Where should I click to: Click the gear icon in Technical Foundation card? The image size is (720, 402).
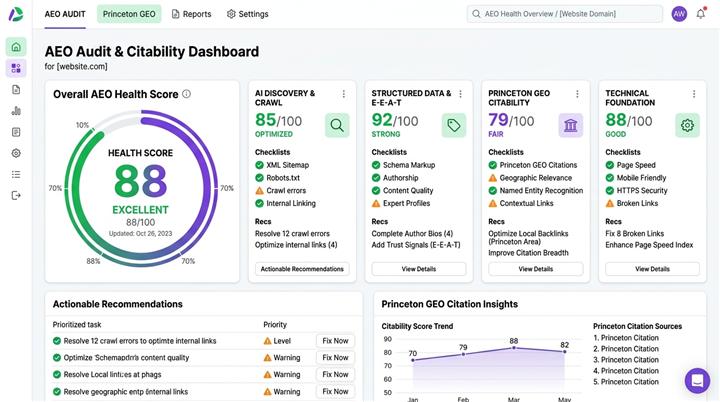(x=687, y=125)
